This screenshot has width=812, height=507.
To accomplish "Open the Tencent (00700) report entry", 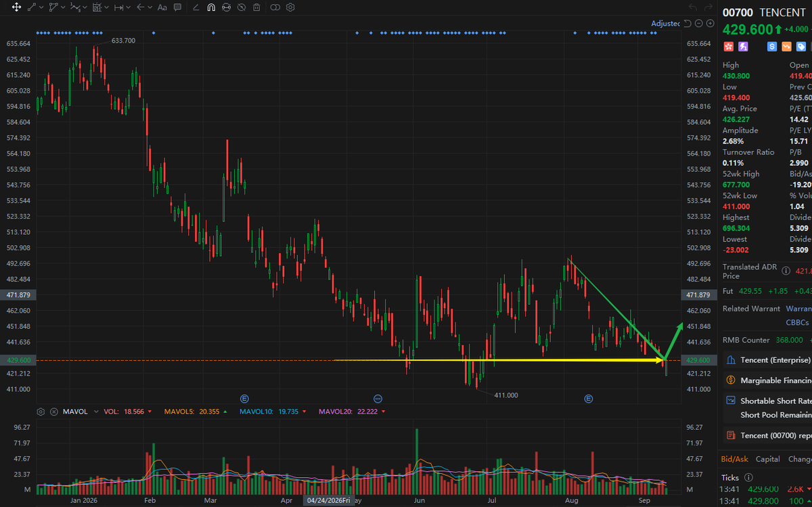I will 768,435.
